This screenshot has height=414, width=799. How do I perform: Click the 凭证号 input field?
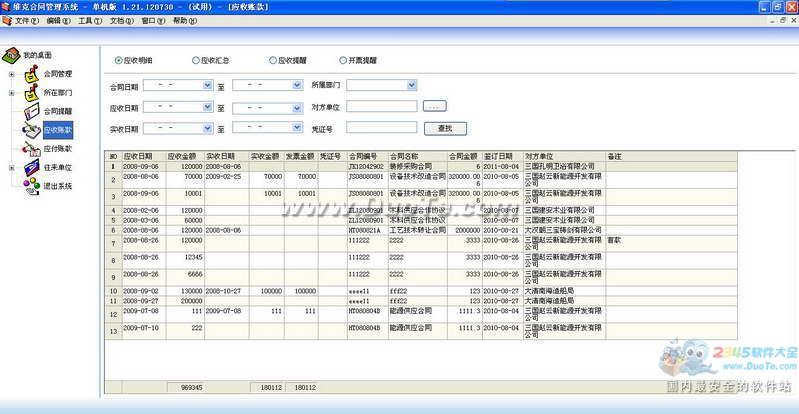[x=382, y=127]
